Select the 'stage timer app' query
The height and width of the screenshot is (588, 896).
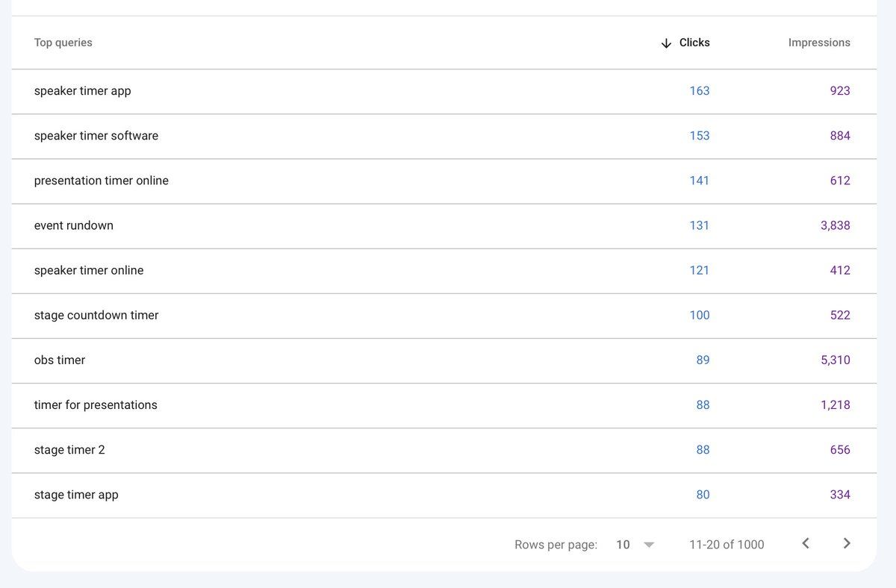[x=76, y=495]
